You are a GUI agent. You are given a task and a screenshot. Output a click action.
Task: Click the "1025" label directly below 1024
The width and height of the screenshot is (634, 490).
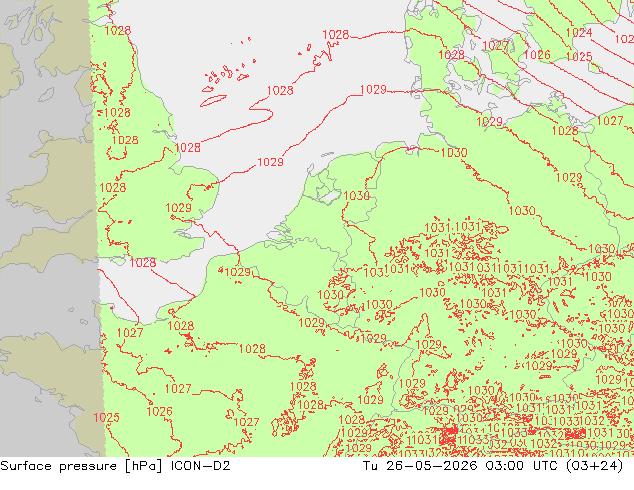(579, 57)
